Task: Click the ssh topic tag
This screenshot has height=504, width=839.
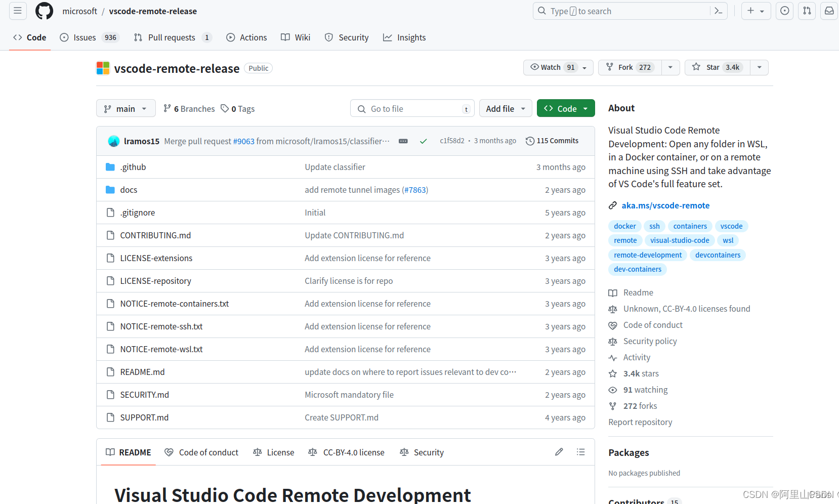Action: coord(655,226)
